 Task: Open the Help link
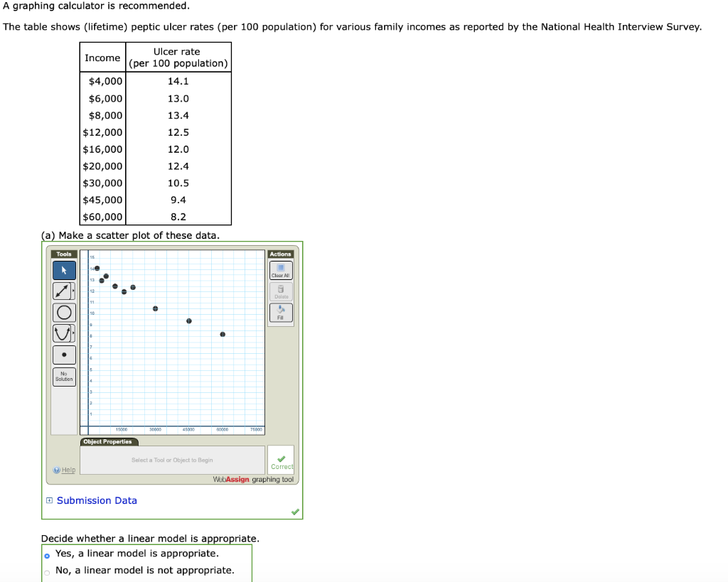point(65,470)
